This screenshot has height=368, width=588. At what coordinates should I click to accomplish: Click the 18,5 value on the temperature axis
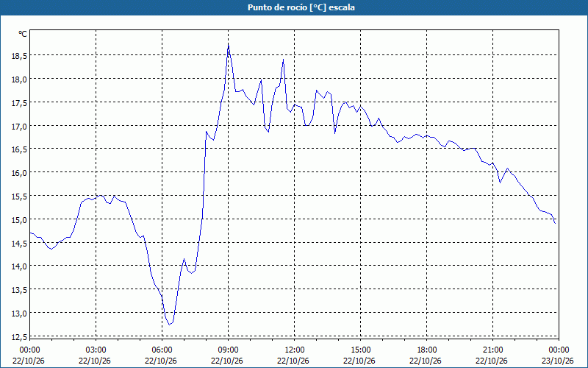(19, 56)
